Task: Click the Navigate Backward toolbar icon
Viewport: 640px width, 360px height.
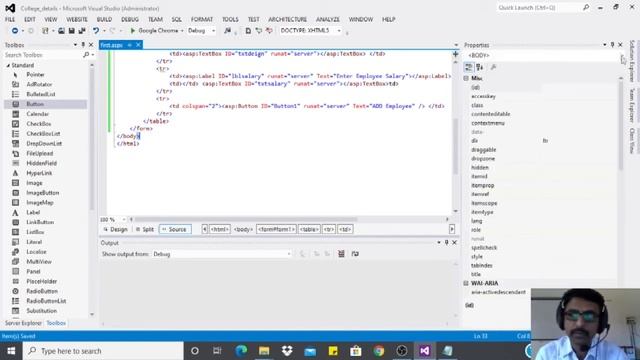Action: click(15, 31)
